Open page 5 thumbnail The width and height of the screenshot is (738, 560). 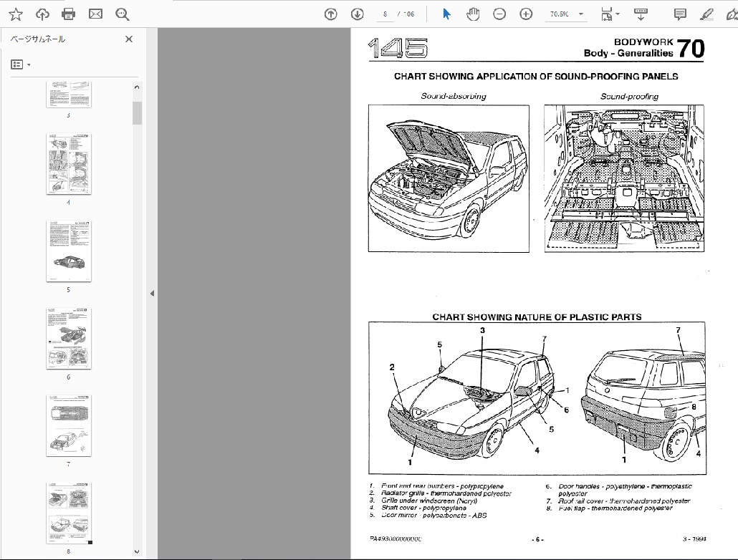pos(69,251)
